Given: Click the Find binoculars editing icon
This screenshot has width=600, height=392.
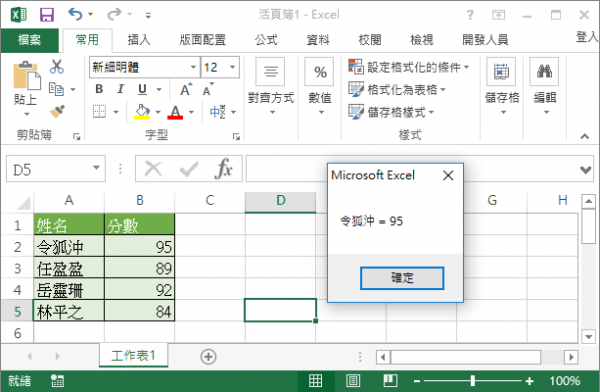Looking at the screenshot, I should click(x=544, y=72).
